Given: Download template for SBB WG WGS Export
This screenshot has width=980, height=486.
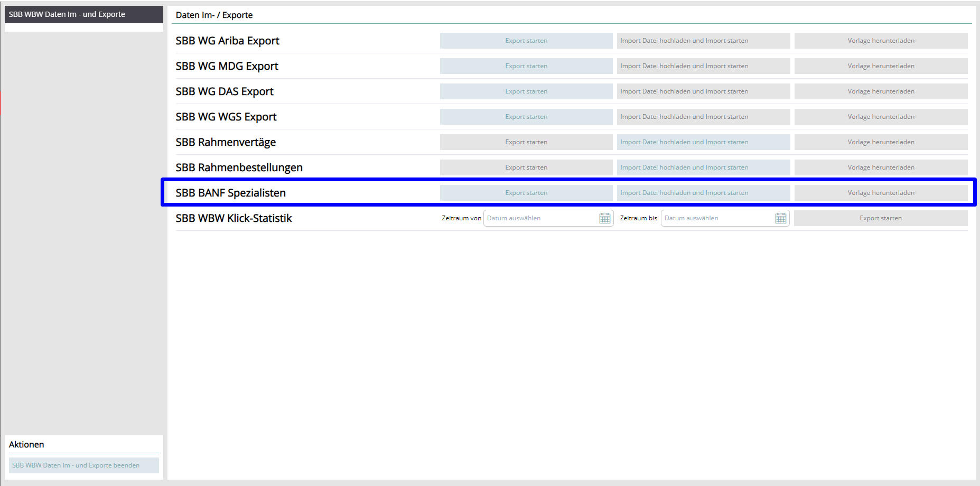Looking at the screenshot, I should [881, 117].
